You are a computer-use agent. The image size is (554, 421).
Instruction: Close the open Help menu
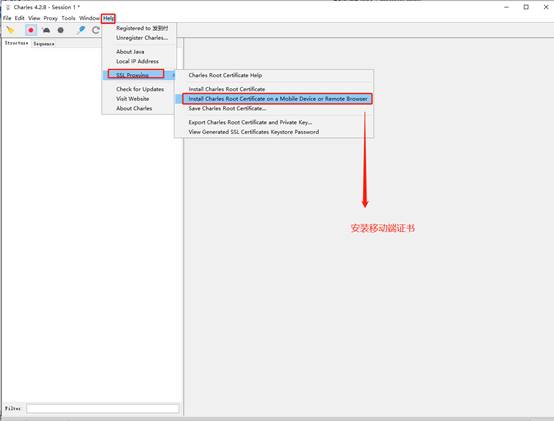(108, 18)
